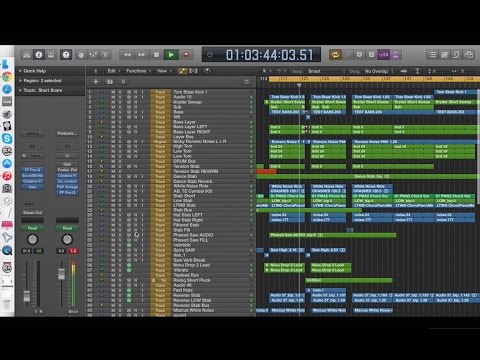Open Skype from the Dock

click(x=7, y=138)
